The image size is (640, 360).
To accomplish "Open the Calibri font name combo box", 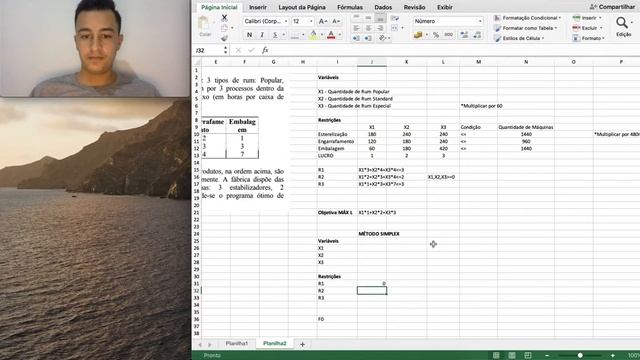I will coord(266,21).
